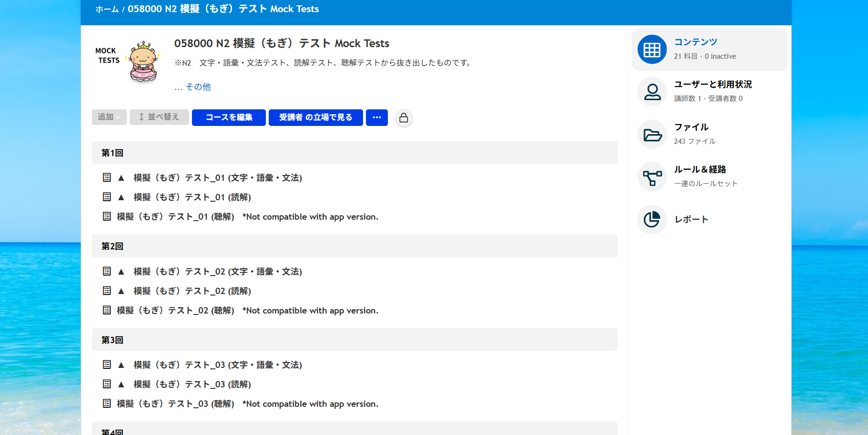868x435 pixels.
Task: Open 模擬テスト_03 (読解) test
Action: click(192, 384)
